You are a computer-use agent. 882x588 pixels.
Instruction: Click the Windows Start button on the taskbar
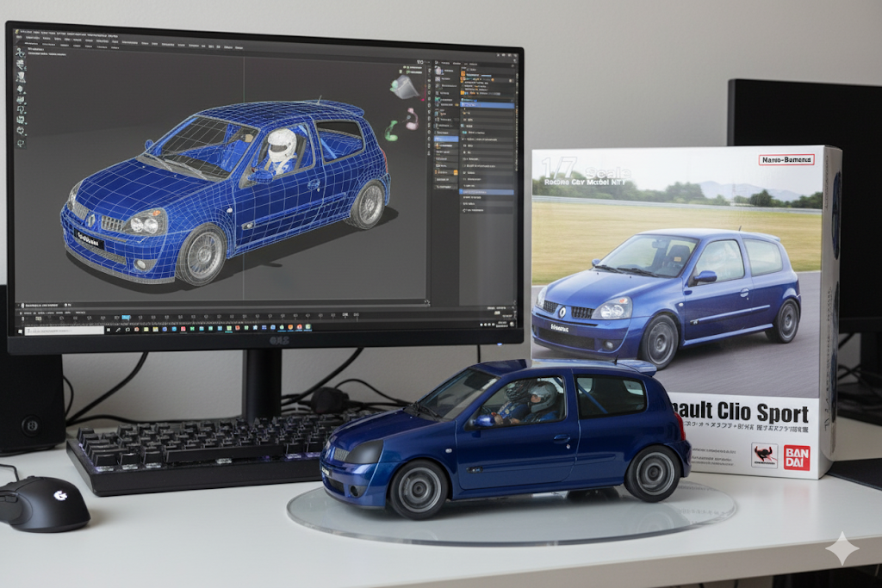coord(21,331)
